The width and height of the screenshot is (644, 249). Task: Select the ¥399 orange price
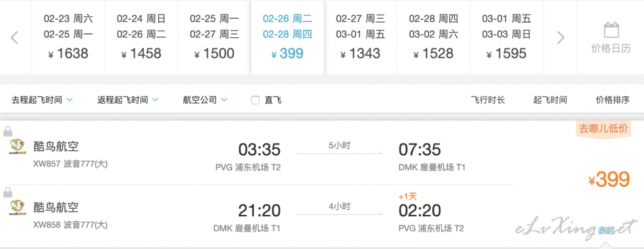point(609,180)
